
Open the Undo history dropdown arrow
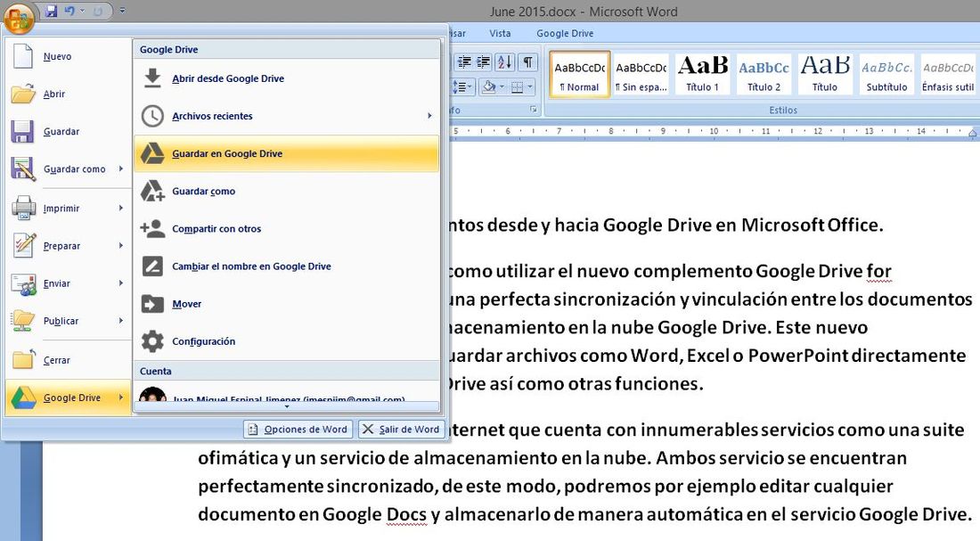point(82,11)
